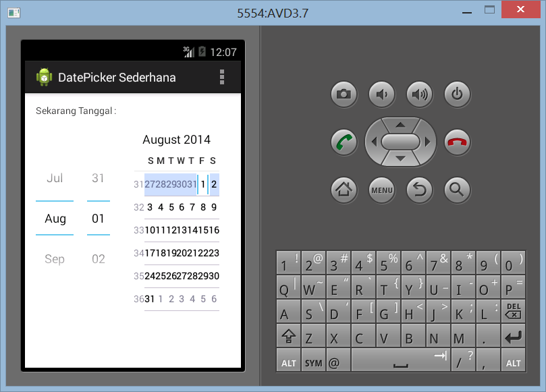
Task: Select August 3 in the calendar
Action: 150,207
